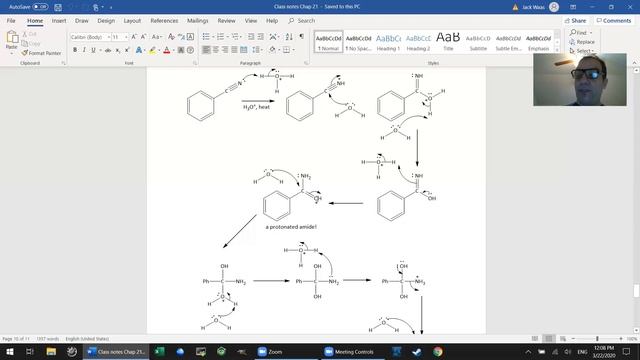Expand the Styles gallery More arrow
640x360 pixels.
tap(557, 50)
